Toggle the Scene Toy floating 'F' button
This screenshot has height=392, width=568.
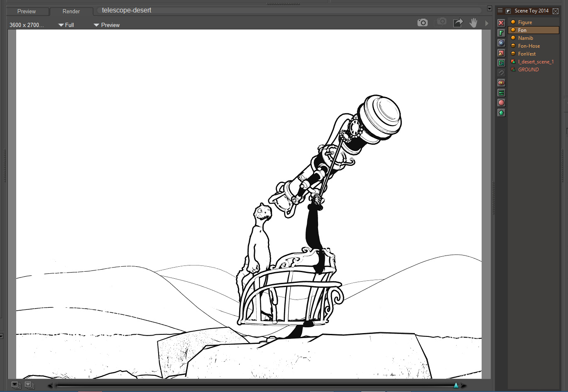[508, 11]
